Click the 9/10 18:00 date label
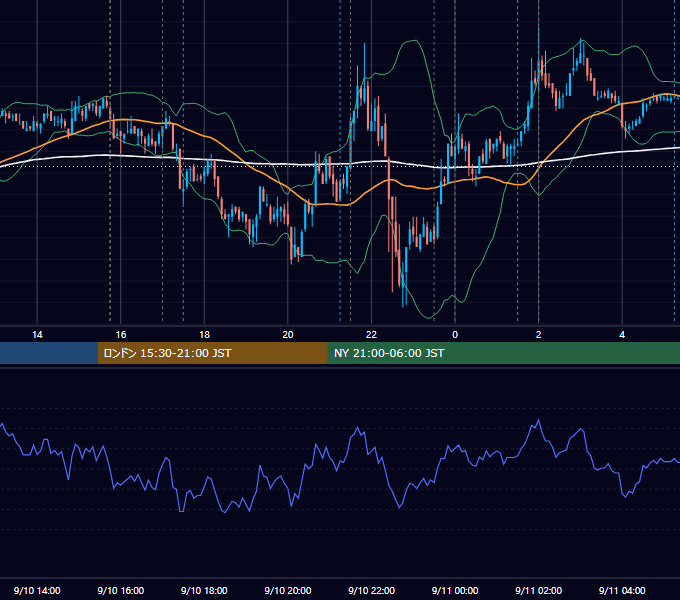 pos(204,590)
